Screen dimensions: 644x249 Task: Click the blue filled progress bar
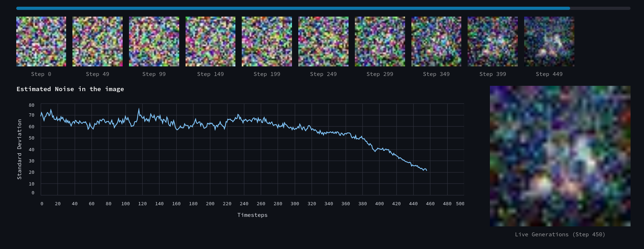click(293, 8)
